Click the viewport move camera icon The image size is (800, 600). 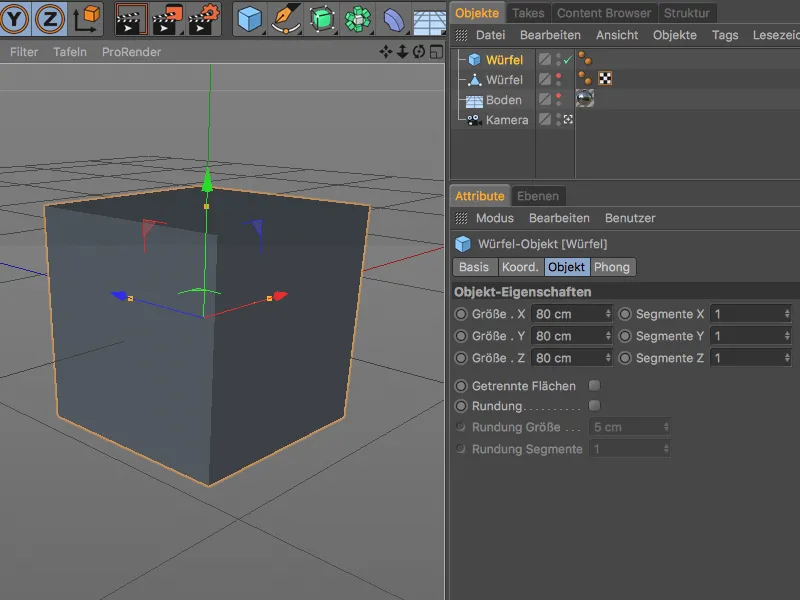386,52
